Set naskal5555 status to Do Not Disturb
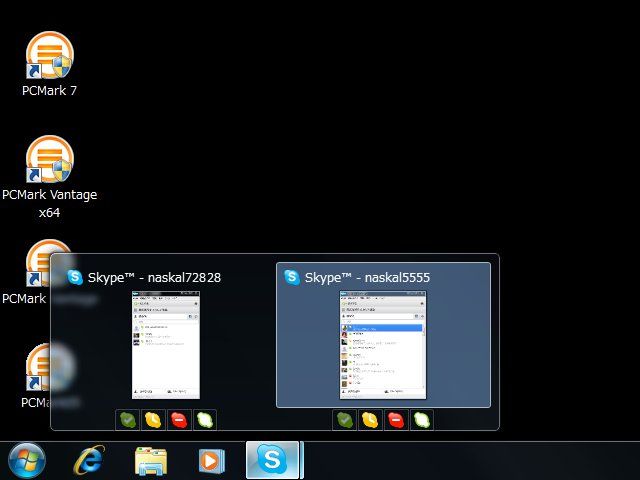The image size is (640, 480). (x=396, y=420)
